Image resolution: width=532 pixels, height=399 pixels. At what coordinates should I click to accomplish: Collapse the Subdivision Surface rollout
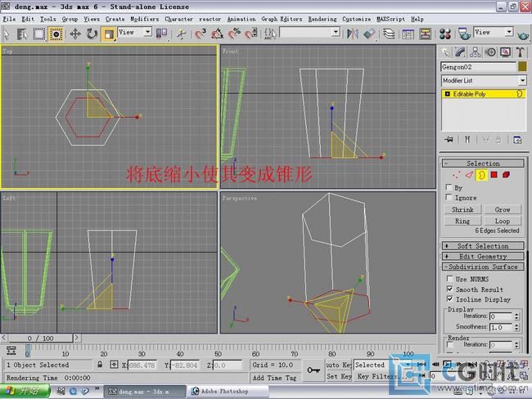tap(483, 267)
